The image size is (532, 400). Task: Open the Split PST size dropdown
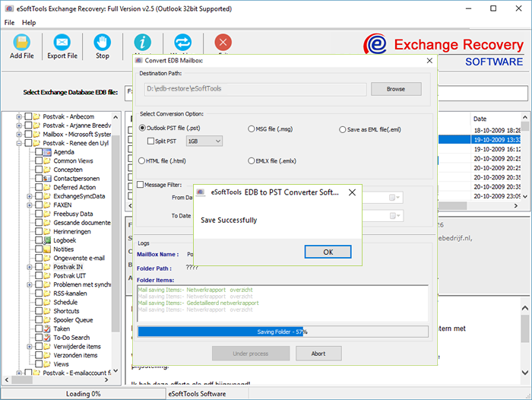click(204, 141)
